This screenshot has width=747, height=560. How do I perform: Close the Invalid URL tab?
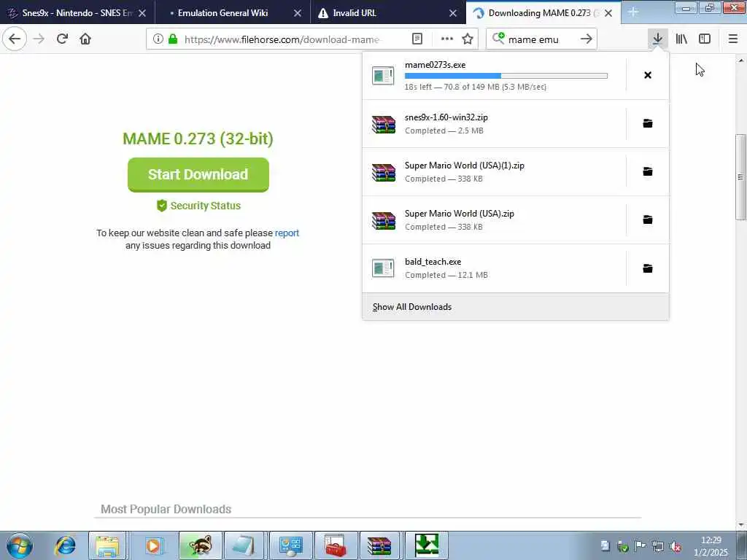tap(453, 13)
